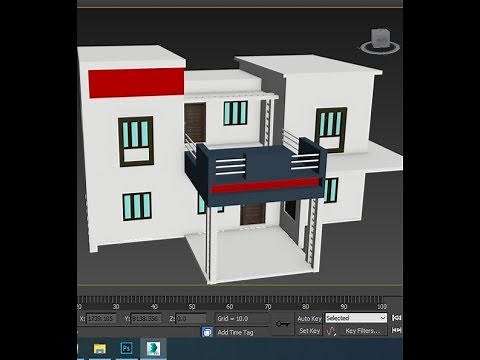Click the communication center icon beside Add Time Tag
The height and width of the screenshot is (360, 480).
tap(207, 332)
